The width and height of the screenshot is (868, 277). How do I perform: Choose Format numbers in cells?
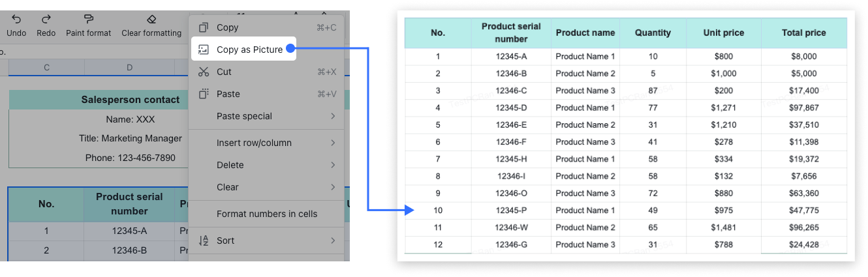click(x=266, y=214)
